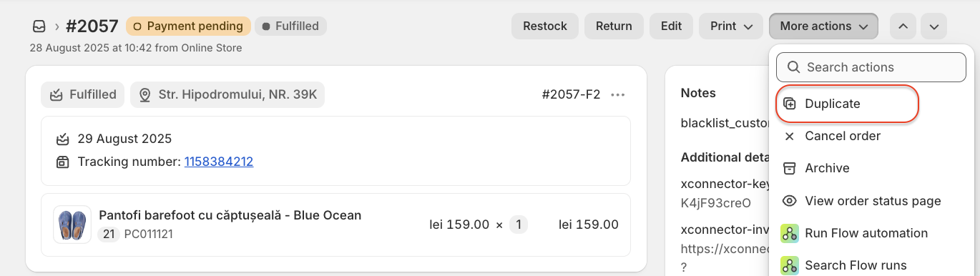Collapse the More actions dropdown
The height and width of the screenshot is (276, 980).
(x=823, y=26)
